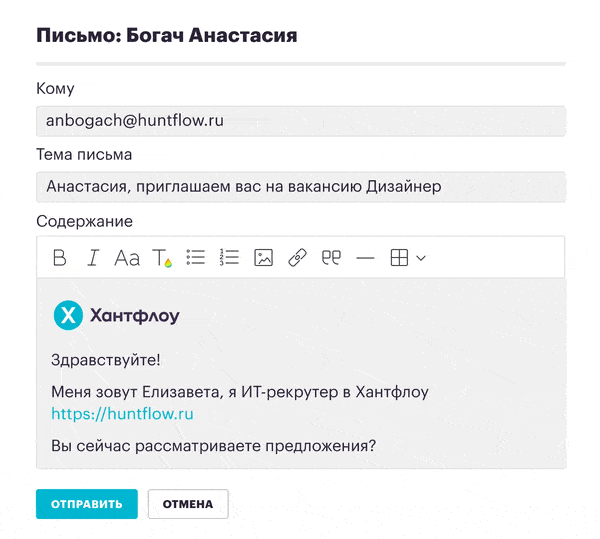600x539 pixels.
Task: Toggle italic text formatting
Action: [x=93, y=258]
